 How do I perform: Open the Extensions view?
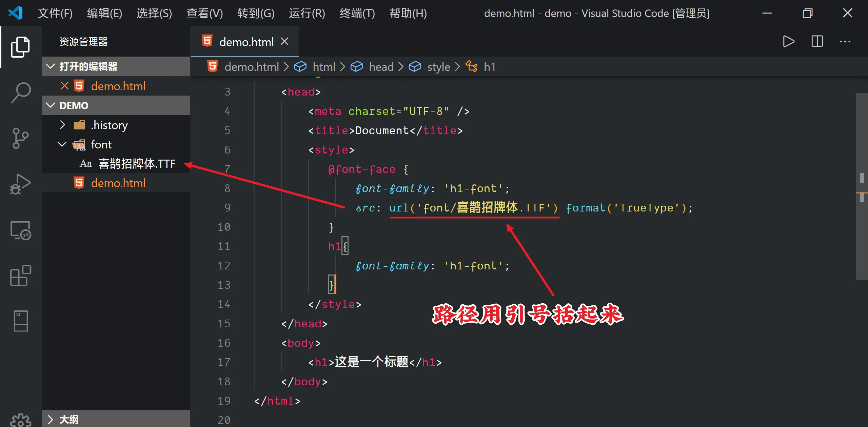coord(20,276)
